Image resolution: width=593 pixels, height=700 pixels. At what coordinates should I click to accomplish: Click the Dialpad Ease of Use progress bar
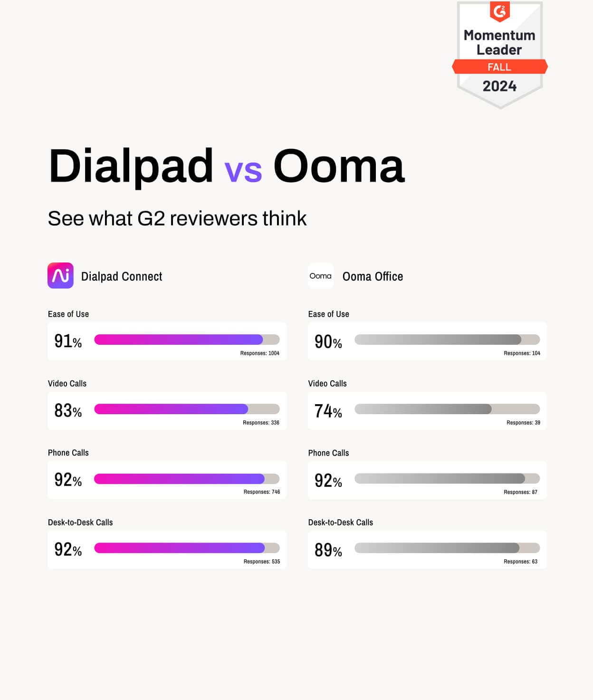pos(187,340)
